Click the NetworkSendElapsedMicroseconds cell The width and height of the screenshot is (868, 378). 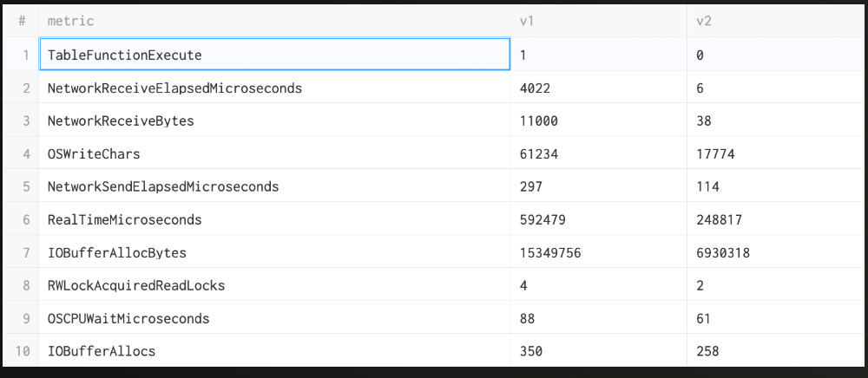[274, 186]
